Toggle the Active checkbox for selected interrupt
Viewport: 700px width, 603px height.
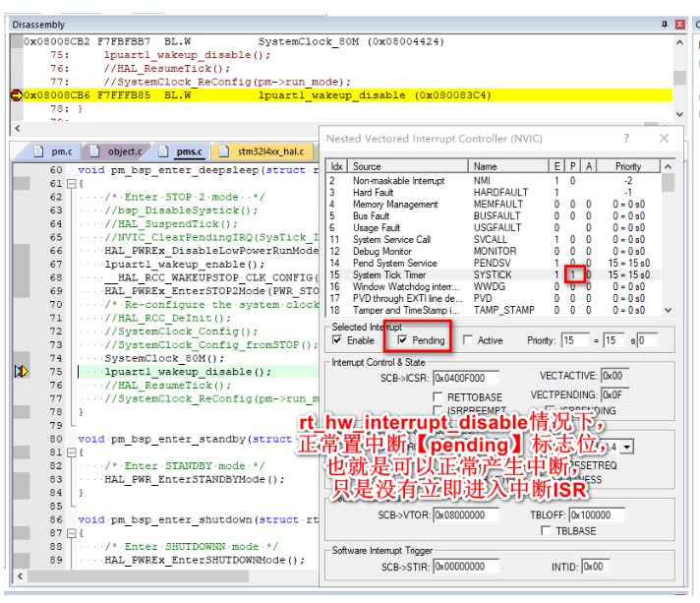[467, 340]
